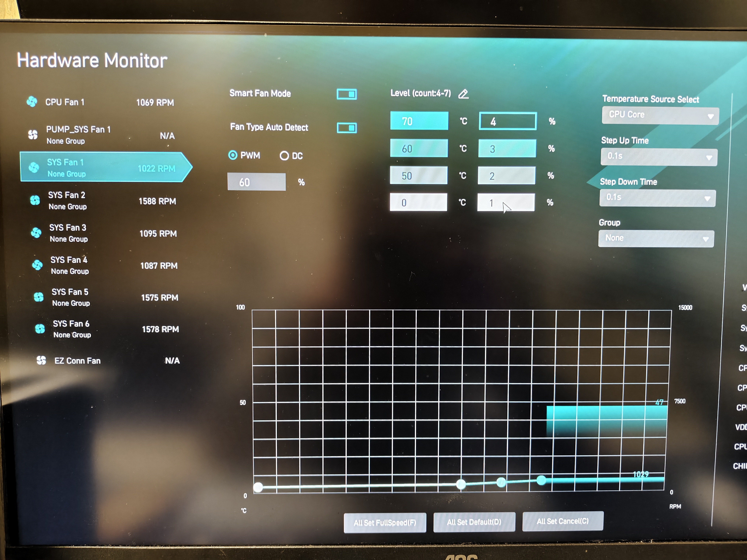Click the SYS Fan 3 fan icon
Viewport: 747px width, 560px height.
[36, 233]
